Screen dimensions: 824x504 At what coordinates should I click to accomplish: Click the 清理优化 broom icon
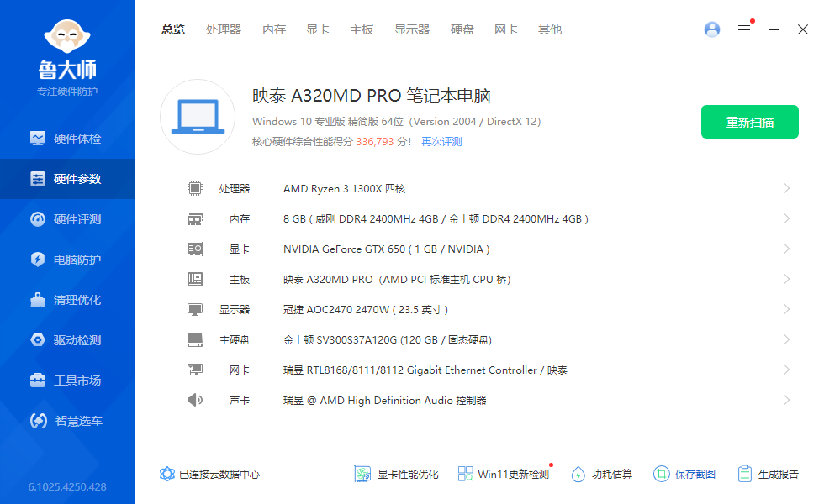(x=38, y=300)
